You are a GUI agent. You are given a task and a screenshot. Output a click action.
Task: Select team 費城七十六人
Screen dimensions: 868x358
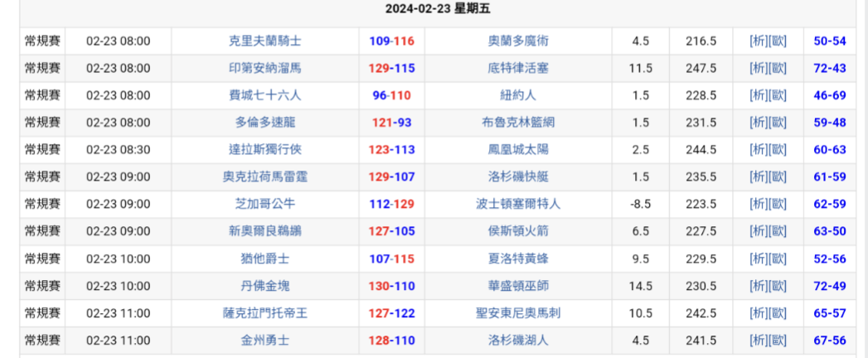[264, 95]
